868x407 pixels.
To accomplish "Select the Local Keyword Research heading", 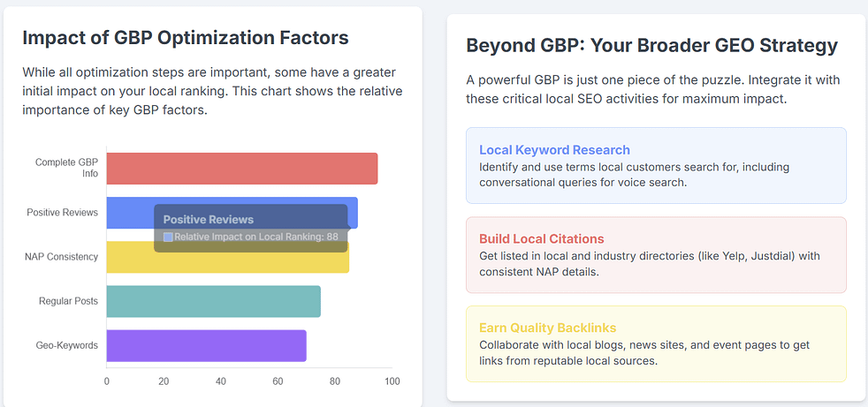I will (x=554, y=150).
